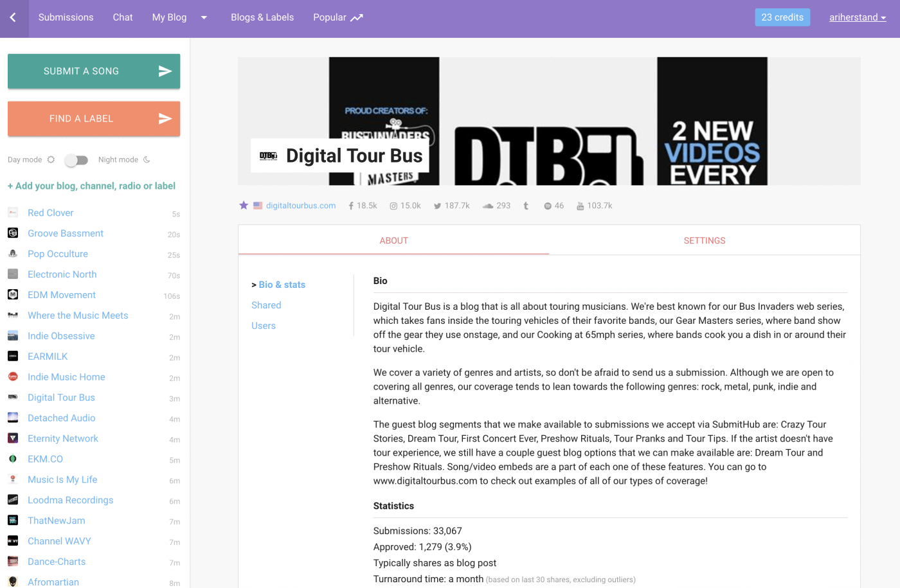Click the send arrow on Submit a Song
Image resolution: width=900 pixels, height=588 pixels.
click(165, 71)
